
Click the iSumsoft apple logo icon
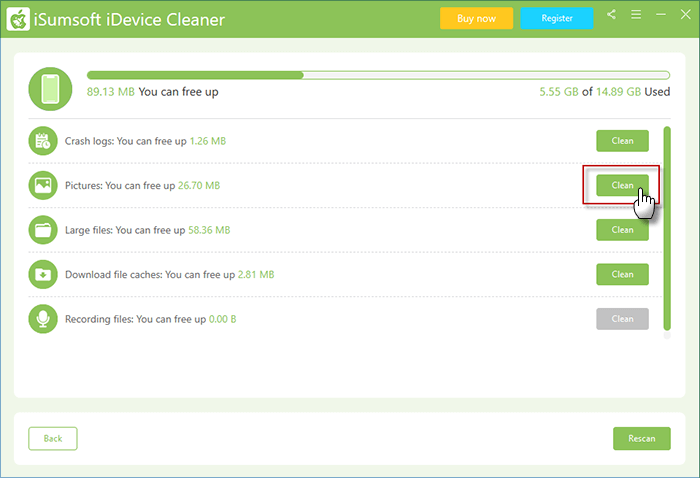tap(18, 19)
